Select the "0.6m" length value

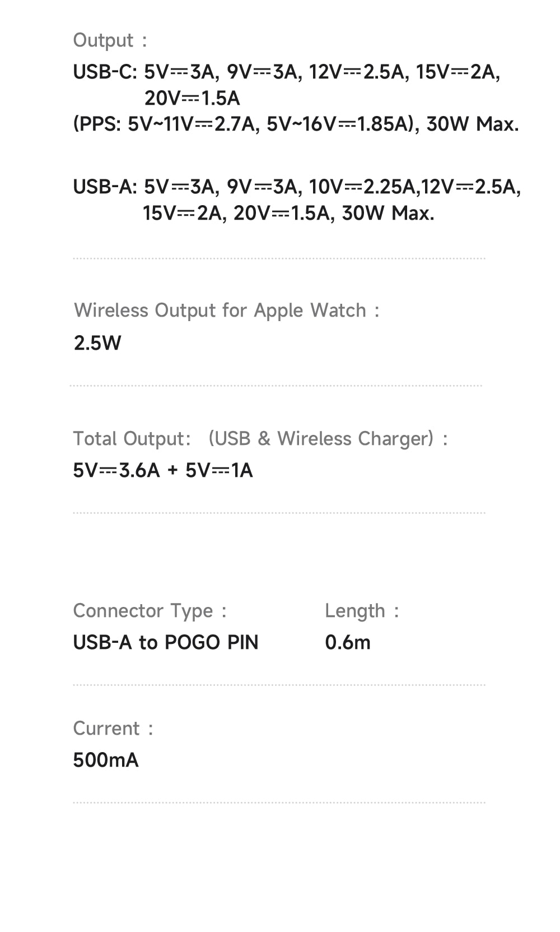click(x=348, y=642)
